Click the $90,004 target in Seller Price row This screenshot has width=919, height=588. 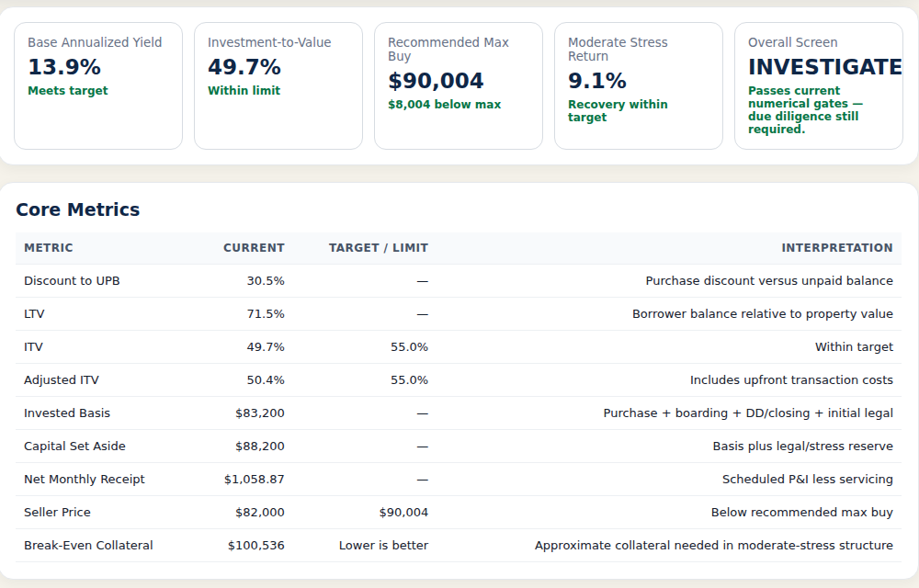pyautogui.click(x=403, y=513)
